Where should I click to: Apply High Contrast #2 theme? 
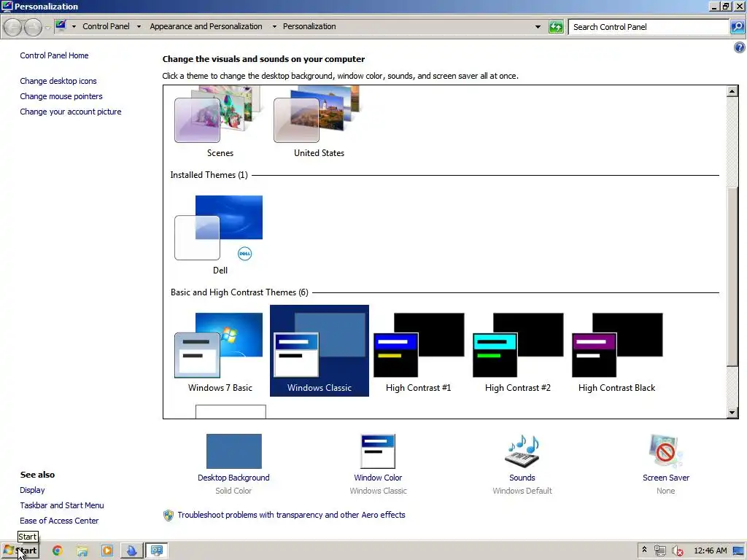(517, 351)
